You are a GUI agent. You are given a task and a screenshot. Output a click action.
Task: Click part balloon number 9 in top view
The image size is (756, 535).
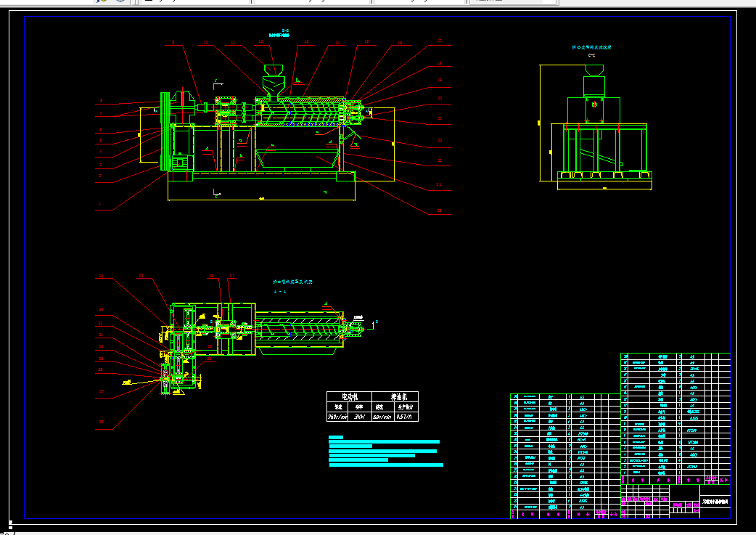point(173,42)
